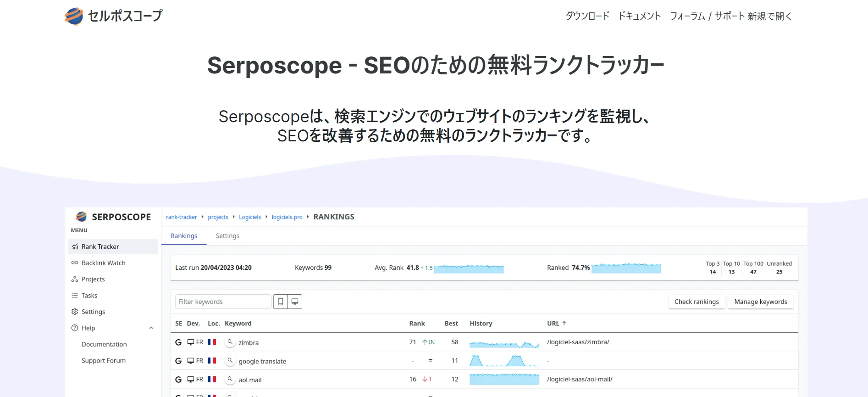Image resolution: width=868 pixels, height=397 pixels.
Task: Click the セルポスコープ brand name
Action: pyautogui.click(x=125, y=16)
